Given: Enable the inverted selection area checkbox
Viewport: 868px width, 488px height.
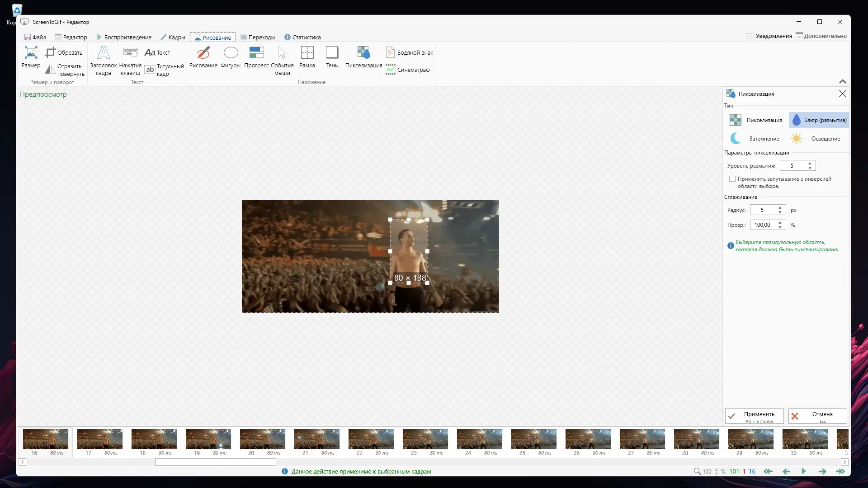Looking at the screenshot, I should point(732,179).
